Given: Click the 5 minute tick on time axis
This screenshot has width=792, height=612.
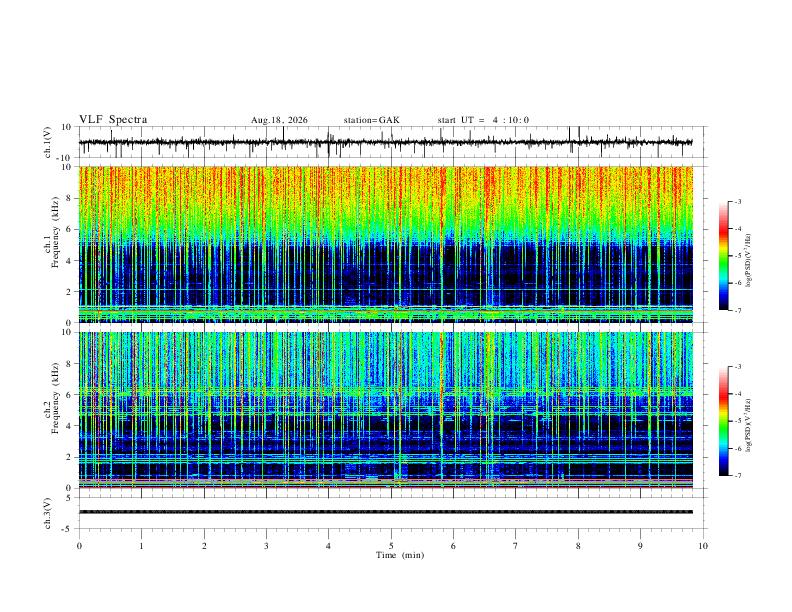Looking at the screenshot, I should coord(391,546).
